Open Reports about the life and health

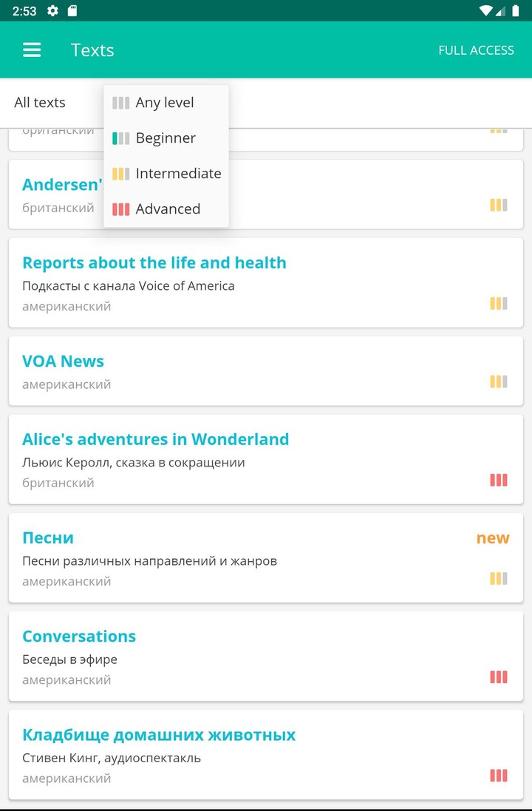click(x=154, y=263)
